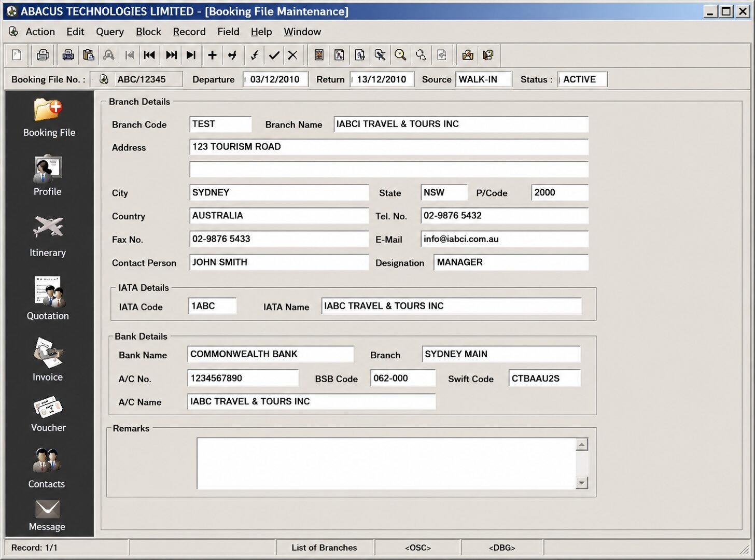Go to first record toolbar arrow
This screenshot has width=755, height=560.
[x=130, y=55]
